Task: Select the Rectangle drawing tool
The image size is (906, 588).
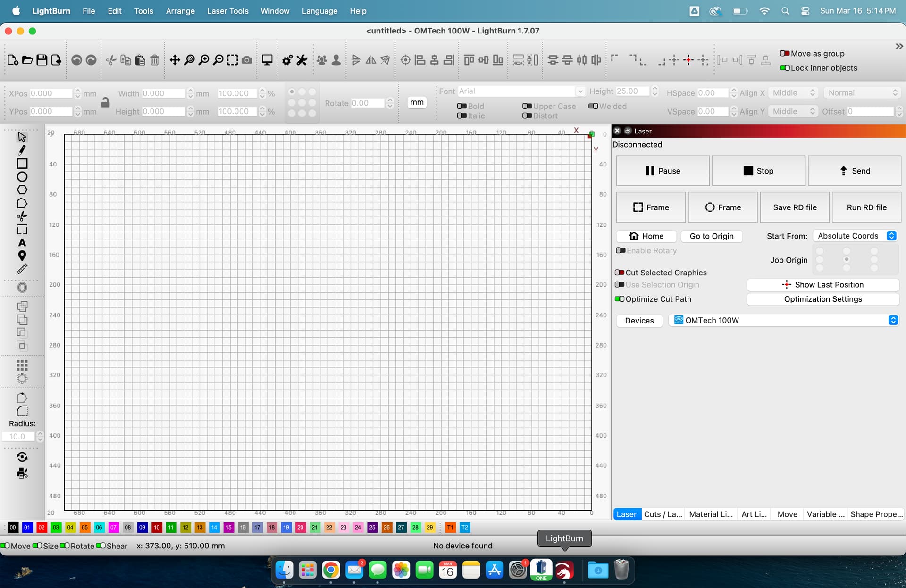Action: click(22, 163)
